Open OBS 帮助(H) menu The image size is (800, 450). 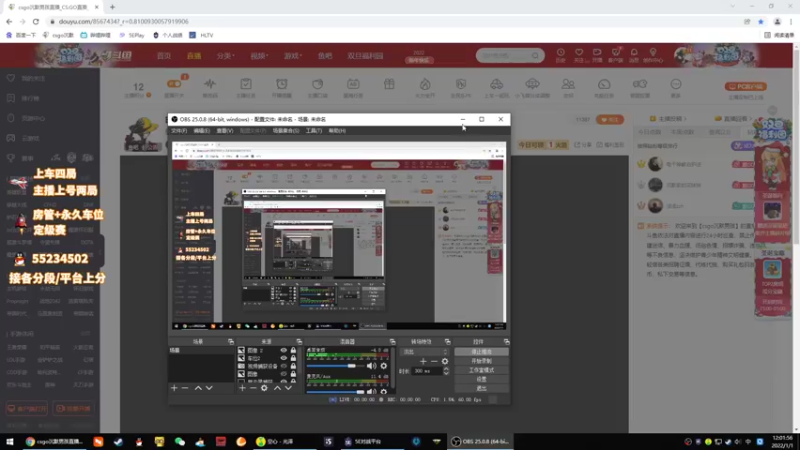[x=337, y=131]
